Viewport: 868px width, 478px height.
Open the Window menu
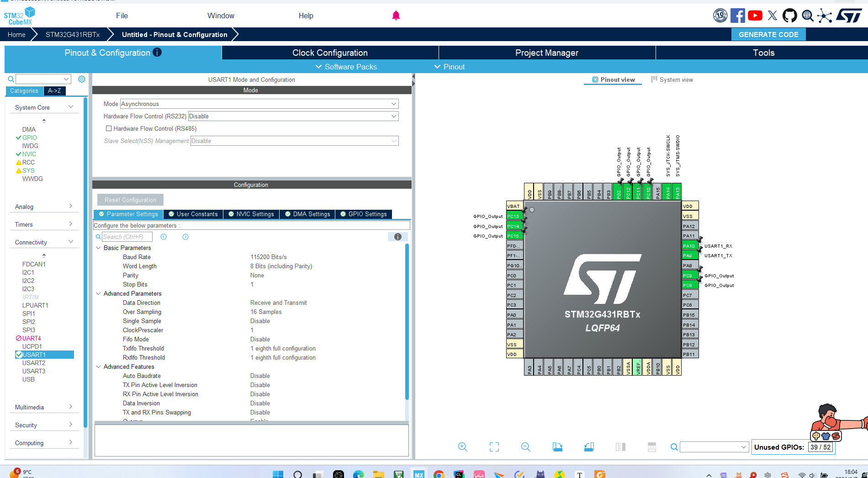221,16
